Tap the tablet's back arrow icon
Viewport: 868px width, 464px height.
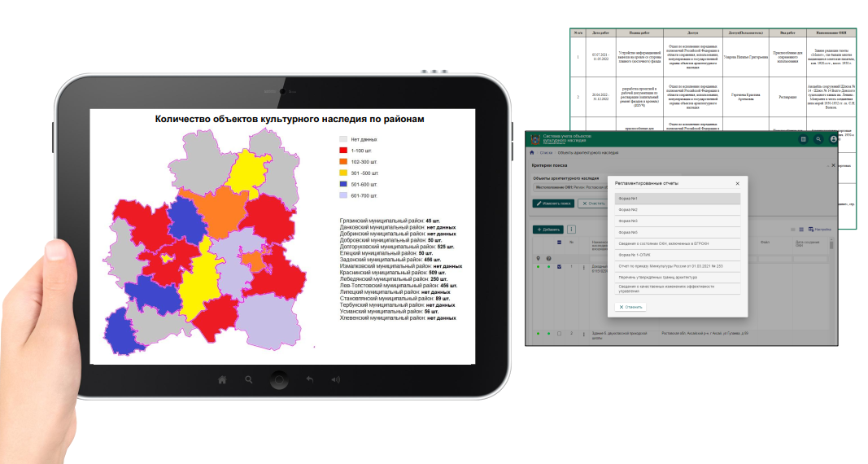pos(309,379)
